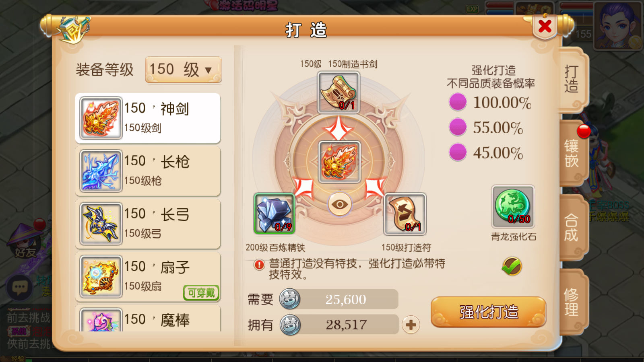644x362 pixels.
Task: Click the 150制造书剑 scroll material slot
Action: (x=338, y=93)
